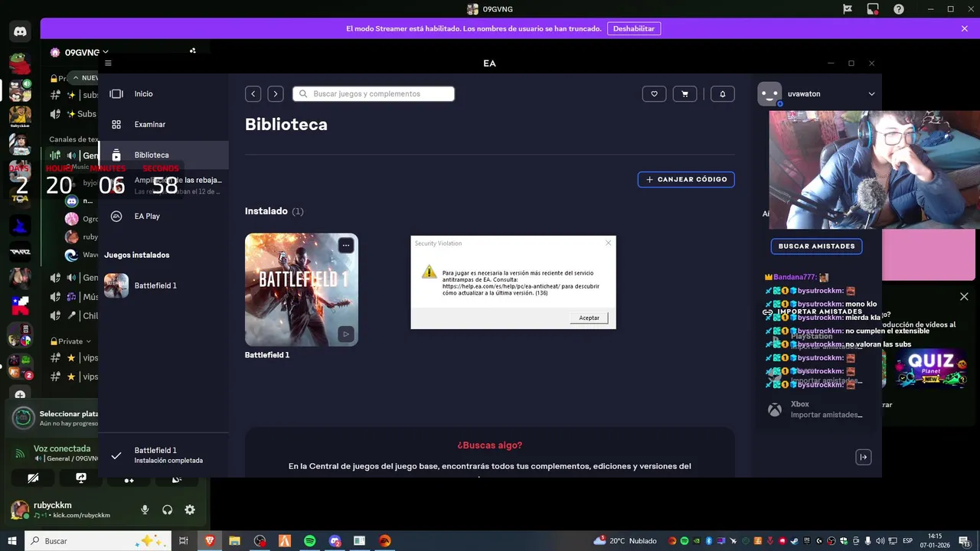
Task: Open weather widget 20°C Nublado
Action: (x=626, y=541)
